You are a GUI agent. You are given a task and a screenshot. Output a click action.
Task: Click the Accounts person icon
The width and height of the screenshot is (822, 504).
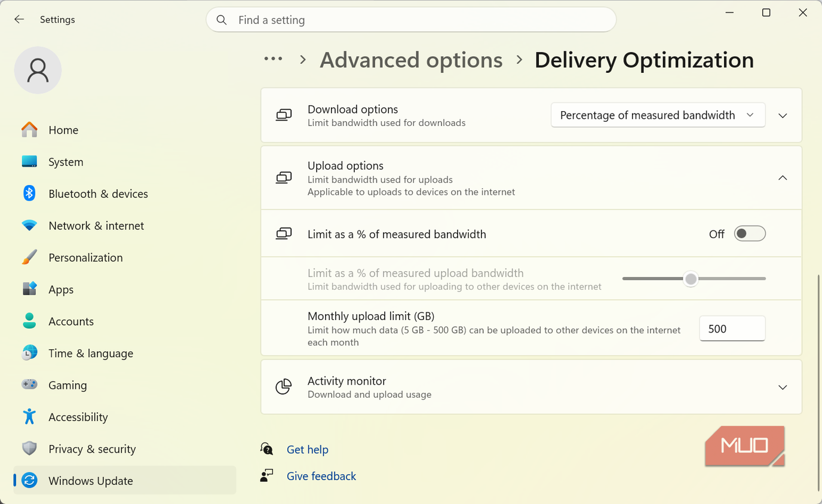[29, 321]
